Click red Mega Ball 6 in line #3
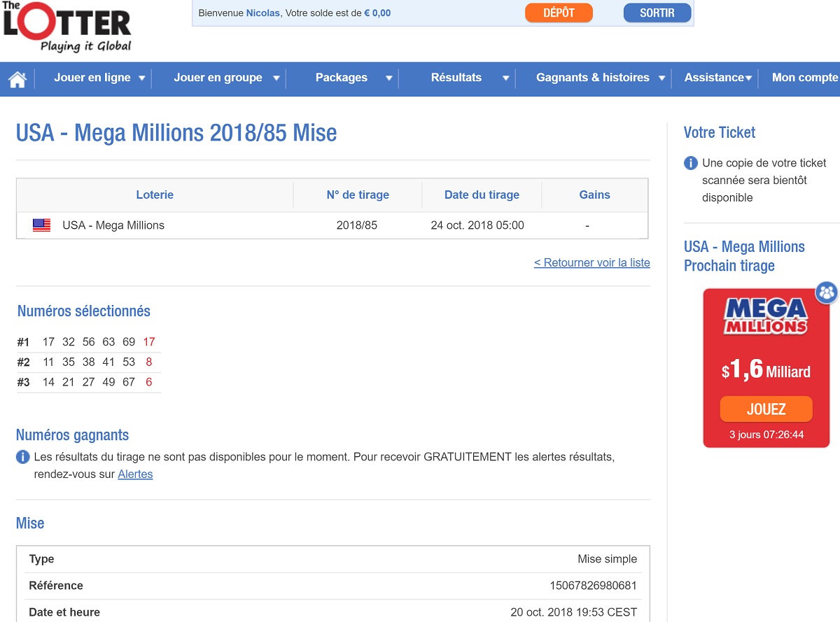Viewport: 840px width, 622px height. (x=149, y=383)
